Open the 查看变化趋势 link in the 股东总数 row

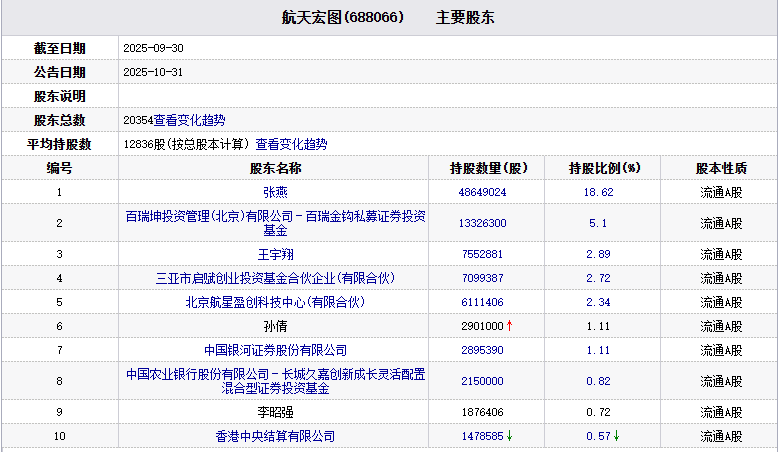[190, 120]
